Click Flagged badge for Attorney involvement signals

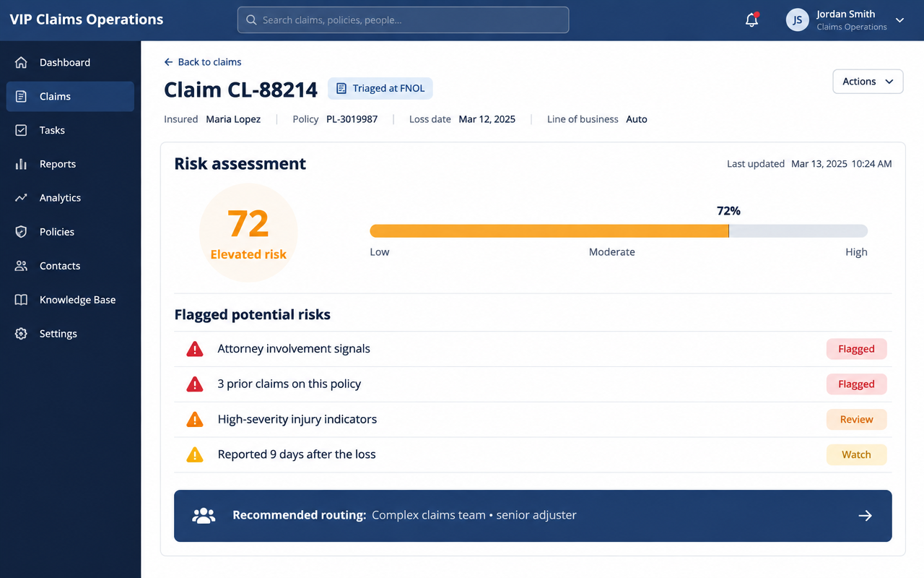click(856, 349)
